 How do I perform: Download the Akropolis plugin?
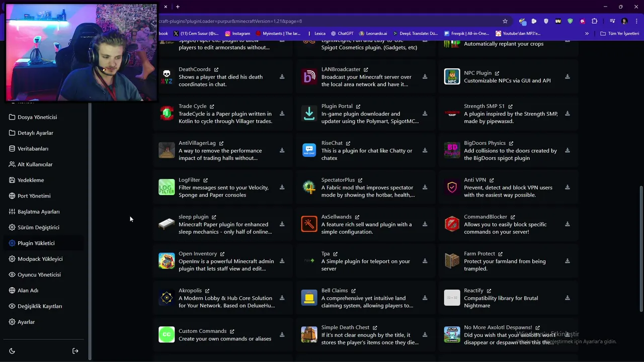click(x=282, y=298)
